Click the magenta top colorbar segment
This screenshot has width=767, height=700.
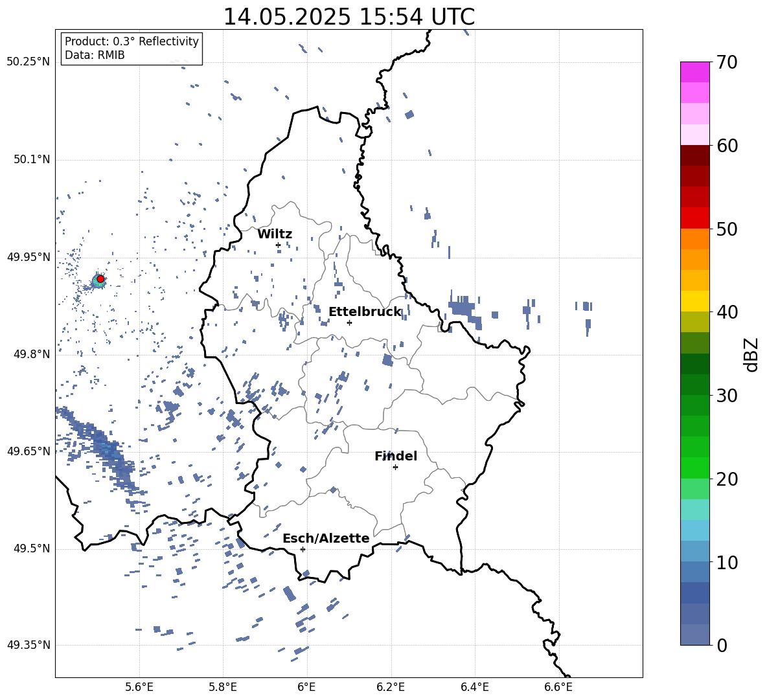(x=694, y=72)
